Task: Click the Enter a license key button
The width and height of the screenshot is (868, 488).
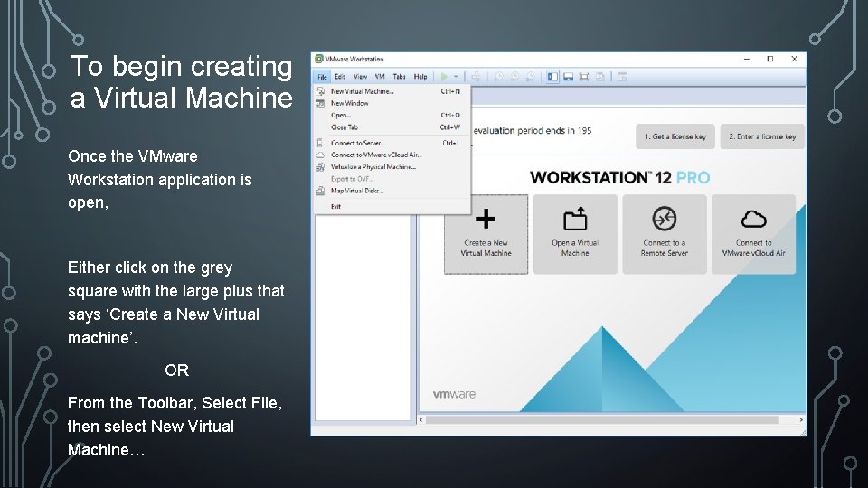Action: (x=762, y=136)
